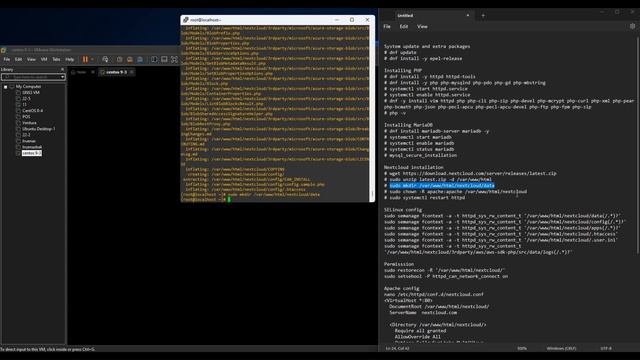640x360 pixels.
Task: Click the PuTTY icon in terminal title bar
Action: pos(186,20)
